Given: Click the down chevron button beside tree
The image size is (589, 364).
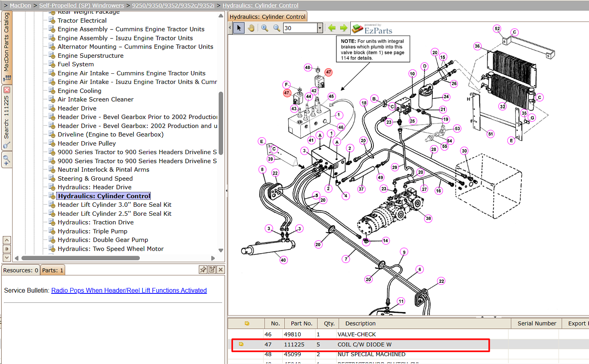Looking at the screenshot, I should (x=7, y=257).
